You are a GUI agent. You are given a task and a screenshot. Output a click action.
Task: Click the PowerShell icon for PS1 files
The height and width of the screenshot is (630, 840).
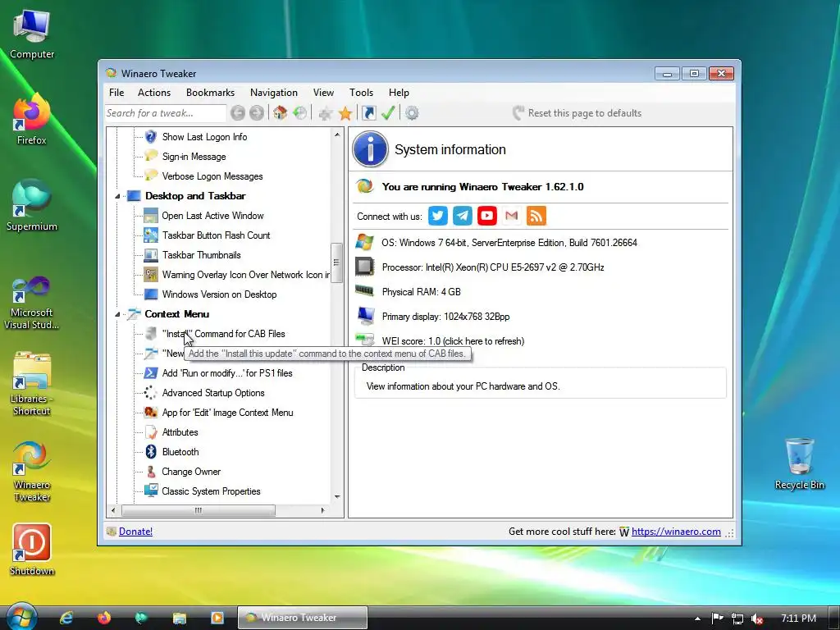pos(151,373)
